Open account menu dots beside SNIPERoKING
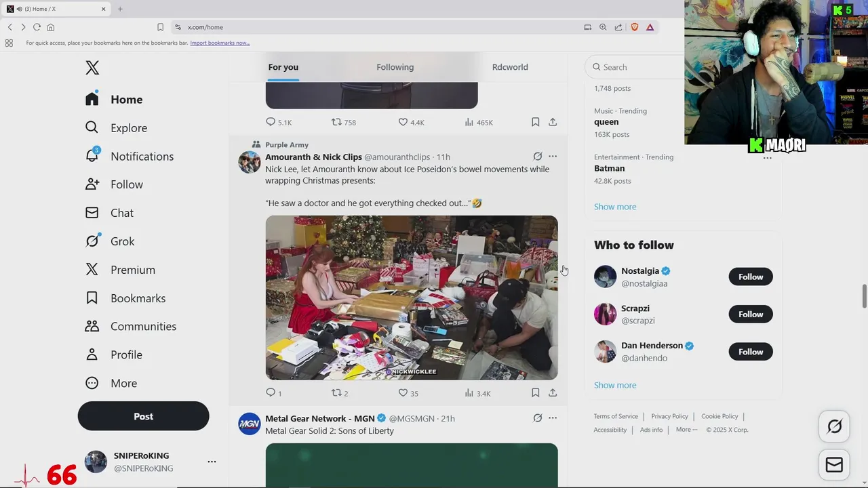Screen dimensions: 868x488 [212, 462]
